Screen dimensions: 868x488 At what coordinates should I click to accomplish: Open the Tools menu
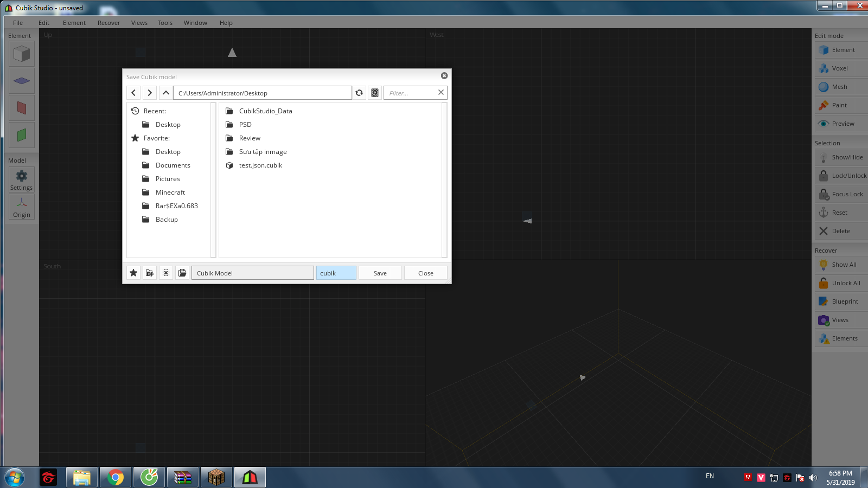pyautogui.click(x=165, y=23)
